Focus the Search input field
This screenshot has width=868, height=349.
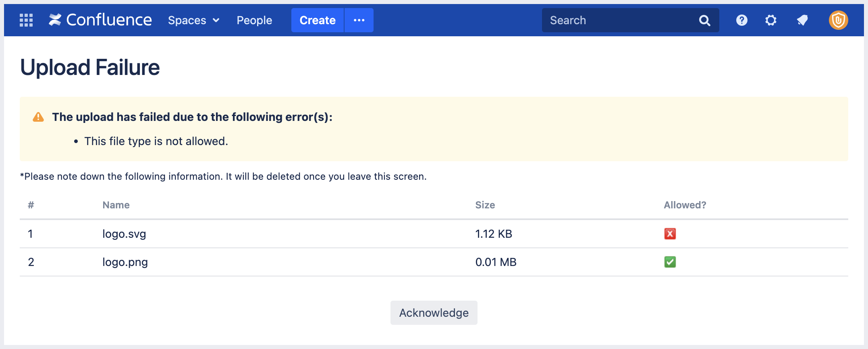(619, 20)
